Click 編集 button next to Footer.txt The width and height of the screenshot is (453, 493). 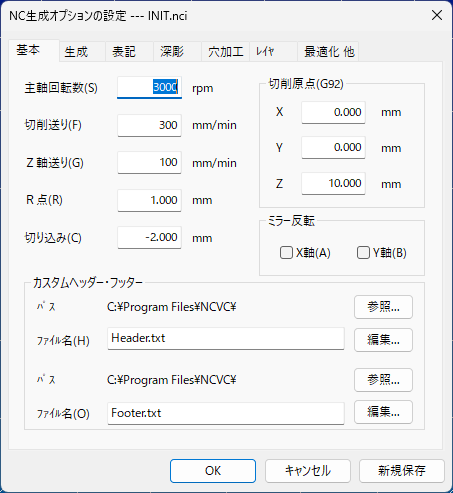(x=383, y=412)
